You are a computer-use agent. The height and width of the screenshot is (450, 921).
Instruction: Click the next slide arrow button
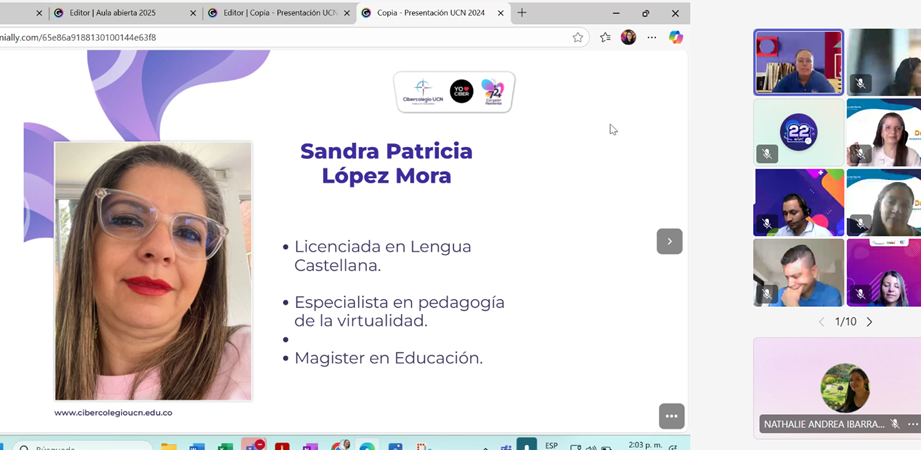tap(669, 241)
